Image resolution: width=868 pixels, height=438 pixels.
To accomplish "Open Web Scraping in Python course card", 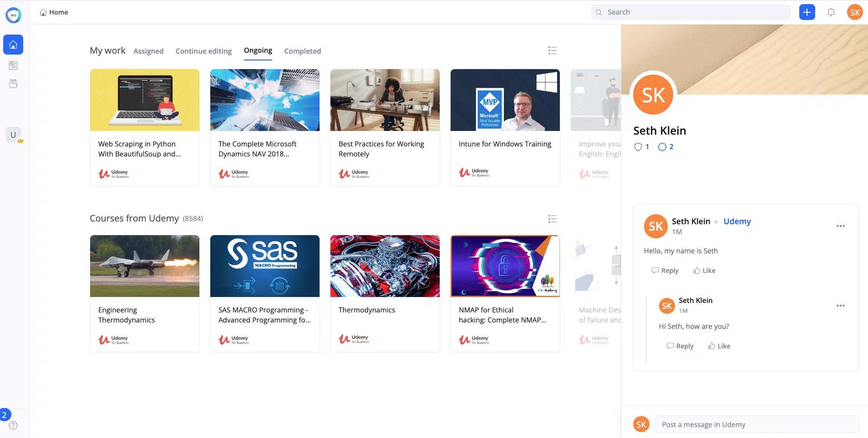I will click(145, 127).
